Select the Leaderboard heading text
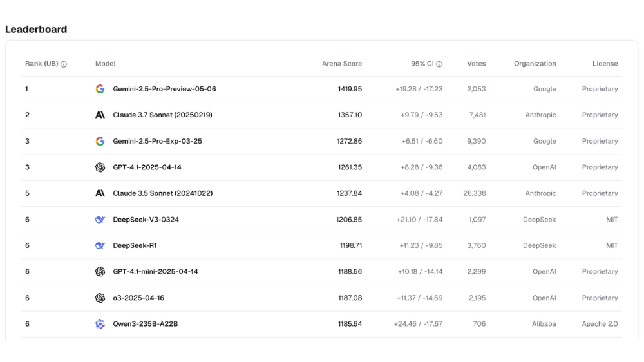Image resolution: width=644 pixels, height=362 pixels. (36, 29)
